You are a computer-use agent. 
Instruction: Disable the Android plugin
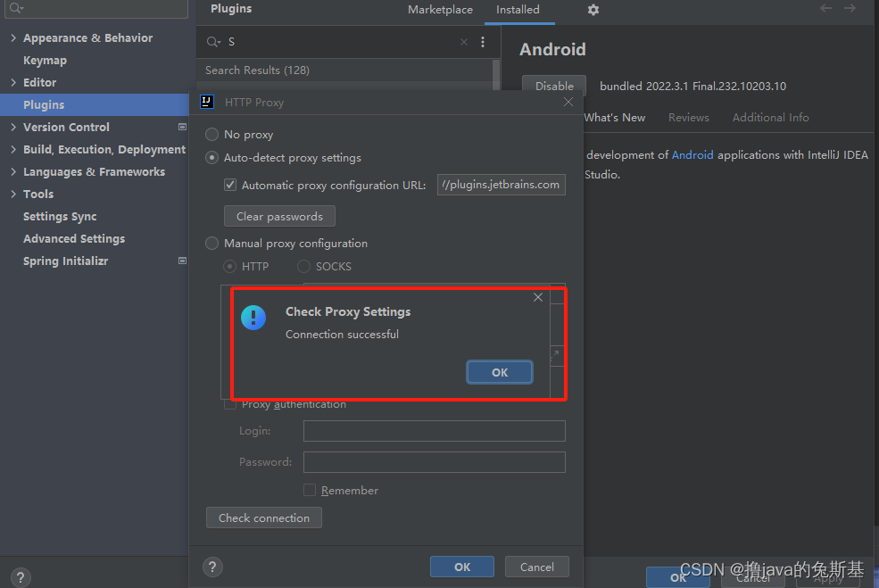tap(554, 86)
